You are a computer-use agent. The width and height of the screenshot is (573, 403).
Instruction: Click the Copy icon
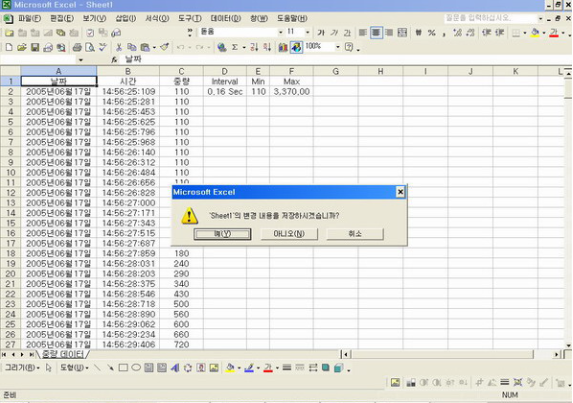[x=132, y=47]
